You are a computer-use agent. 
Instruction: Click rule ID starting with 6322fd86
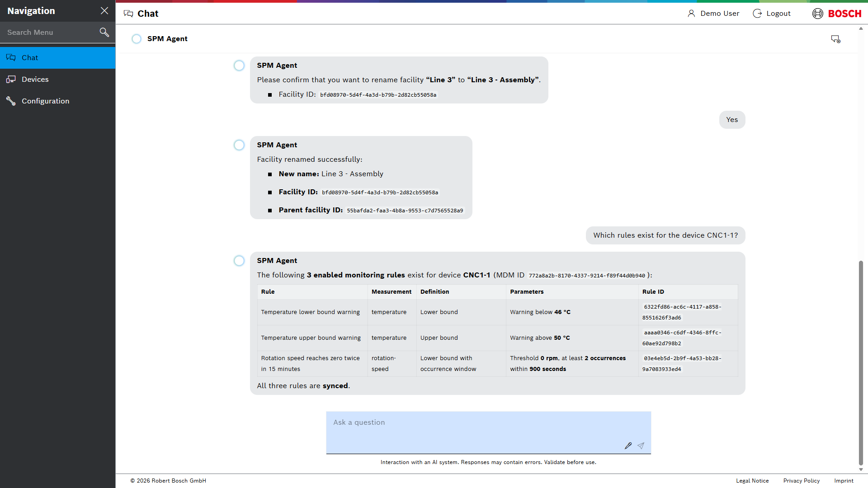coord(682,312)
